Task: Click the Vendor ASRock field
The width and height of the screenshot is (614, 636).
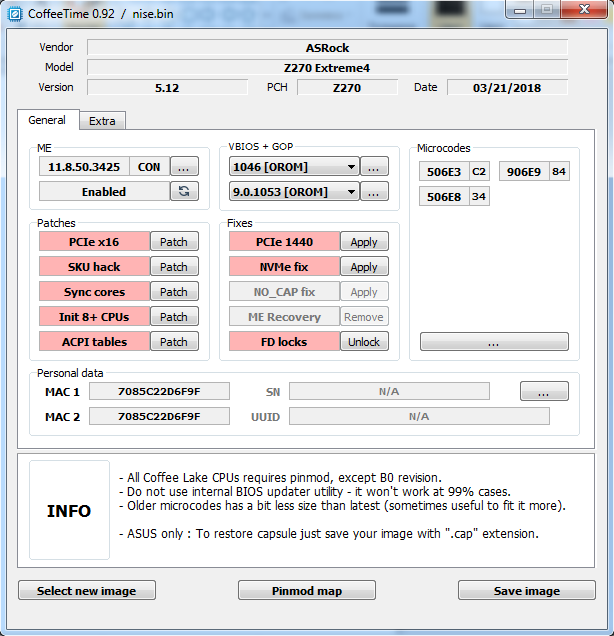Action: 327,47
